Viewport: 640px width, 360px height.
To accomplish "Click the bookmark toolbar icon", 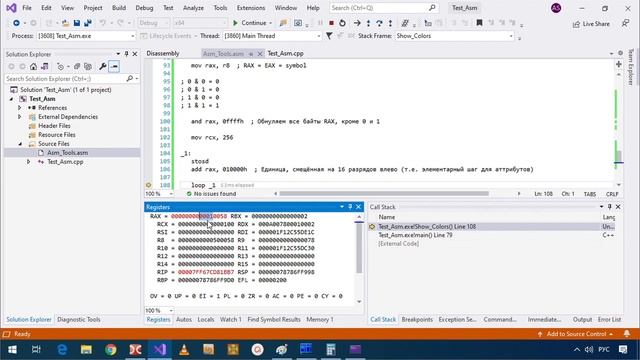I will (480, 23).
